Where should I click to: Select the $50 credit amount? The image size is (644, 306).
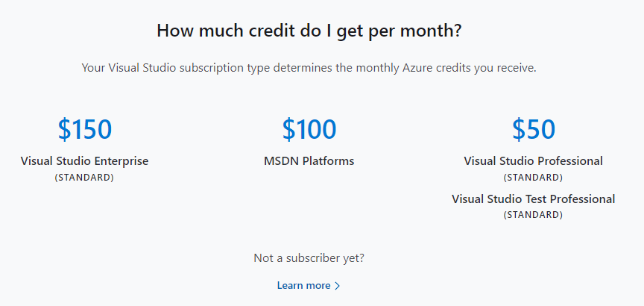point(534,129)
